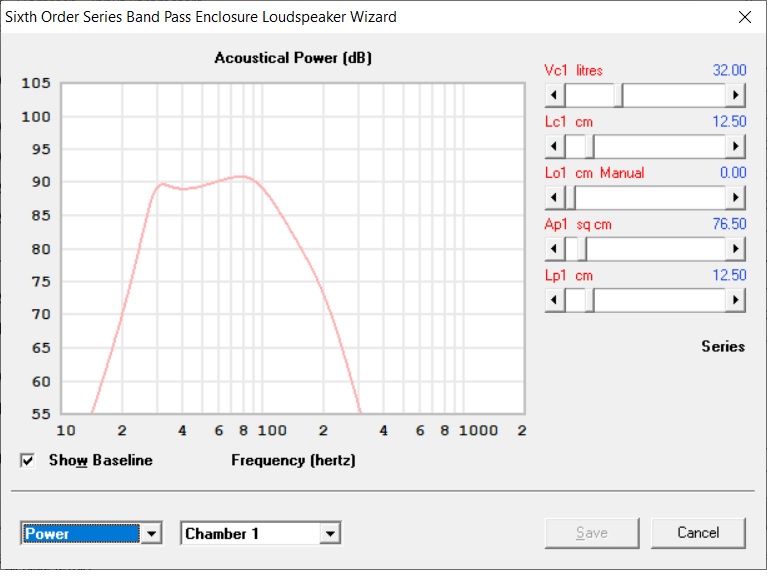
Task: Click the Lo1 cm Manual label
Action: tap(594, 173)
